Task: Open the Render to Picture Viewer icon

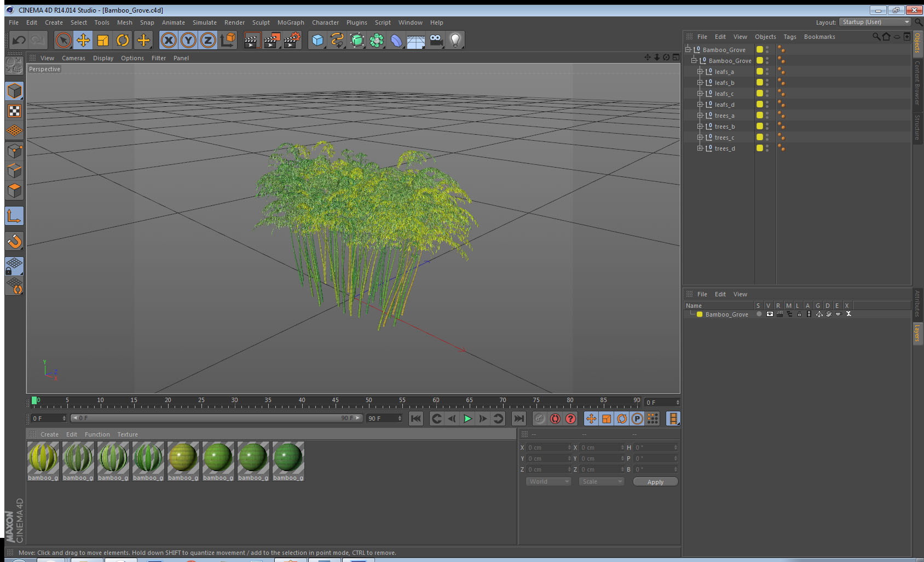Action: tap(272, 40)
